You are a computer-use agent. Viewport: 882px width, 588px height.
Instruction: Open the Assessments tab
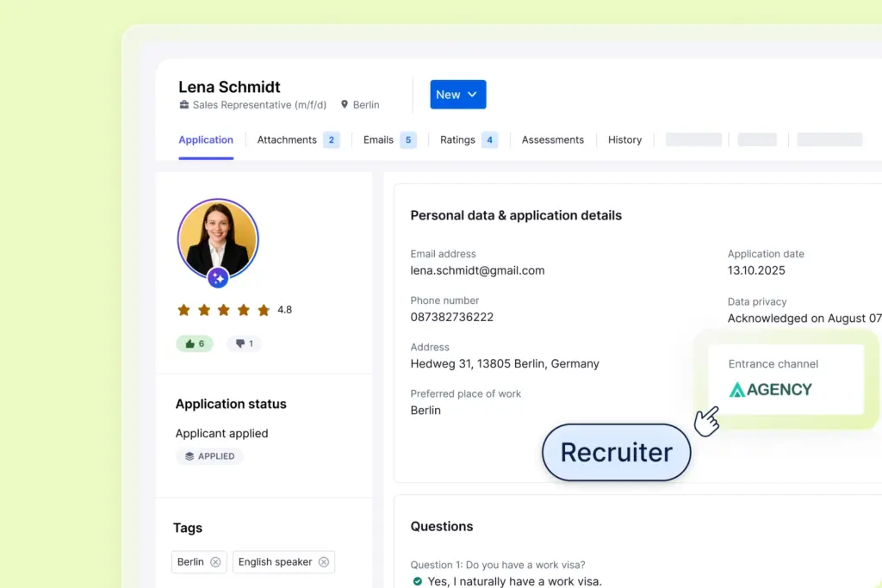pyautogui.click(x=552, y=139)
